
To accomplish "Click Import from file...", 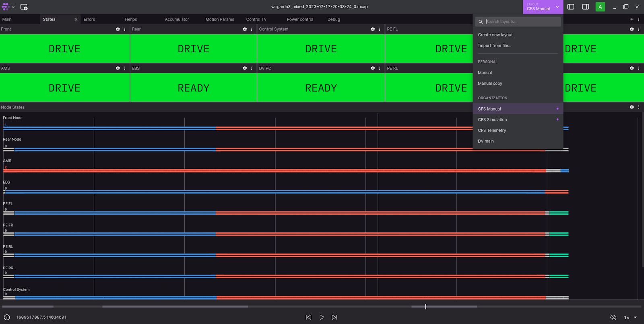I will (x=494, y=46).
